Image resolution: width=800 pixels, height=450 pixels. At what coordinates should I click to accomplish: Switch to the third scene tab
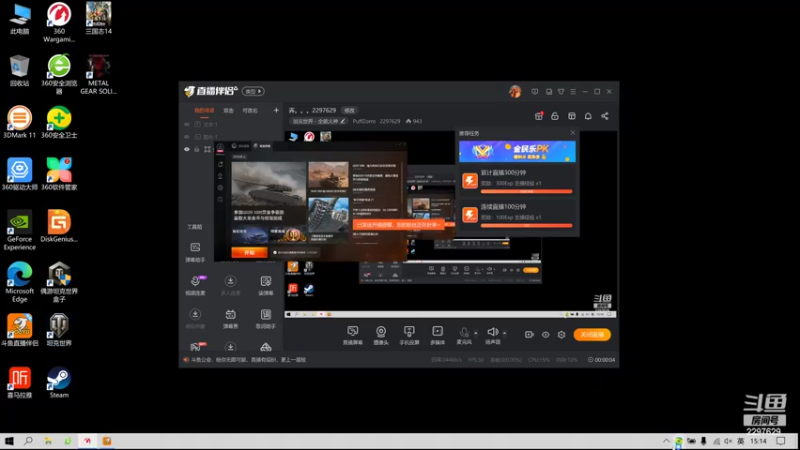point(250,111)
